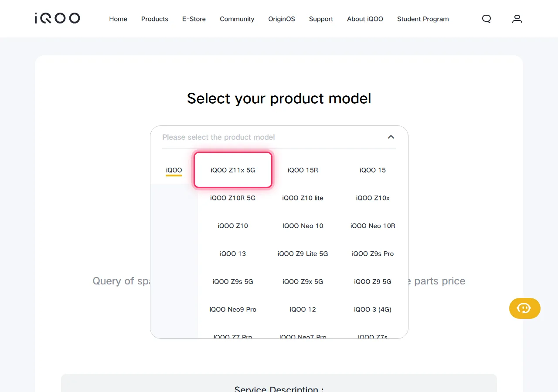Open the About iQOO menu item
558x392 pixels.
tap(365, 19)
